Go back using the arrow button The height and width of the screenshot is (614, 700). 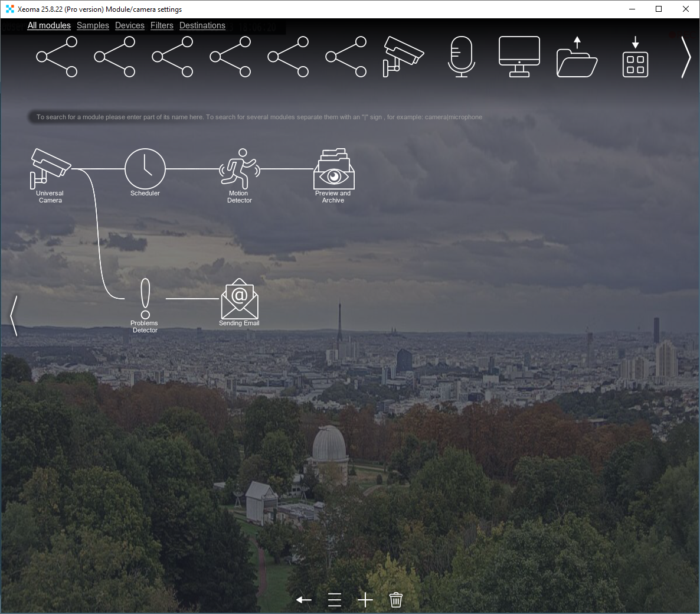tap(303, 599)
